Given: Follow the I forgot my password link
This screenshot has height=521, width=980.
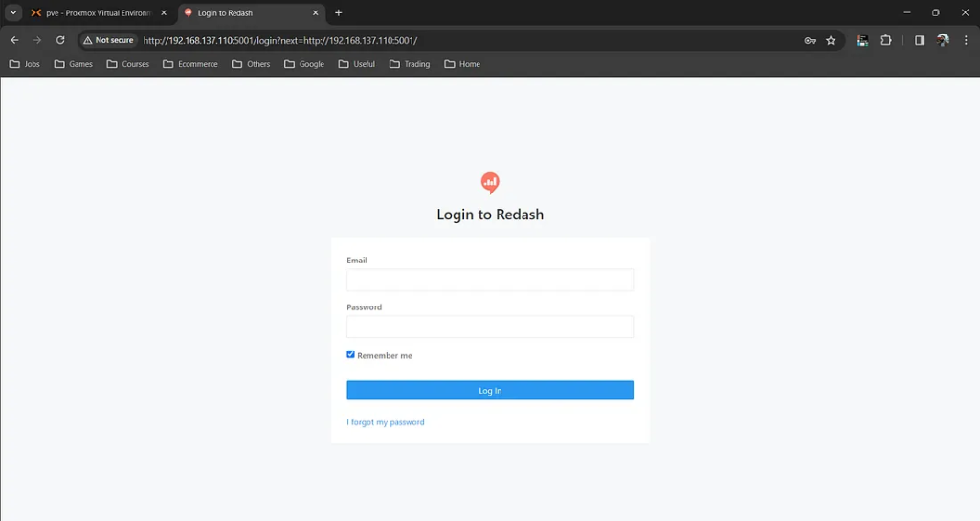Looking at the screenshot, I should click(x=385, y=422).
